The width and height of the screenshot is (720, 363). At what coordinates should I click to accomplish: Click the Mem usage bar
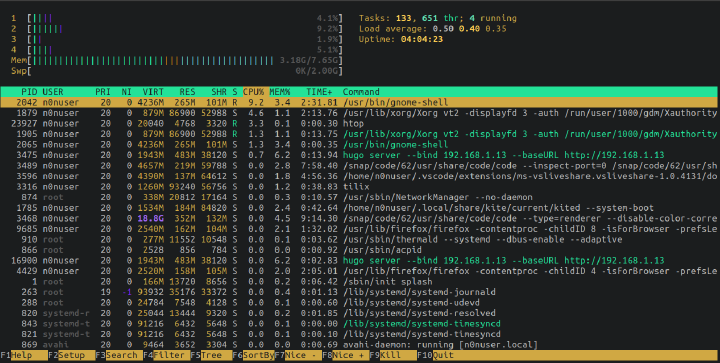click(x=177, y=61)
